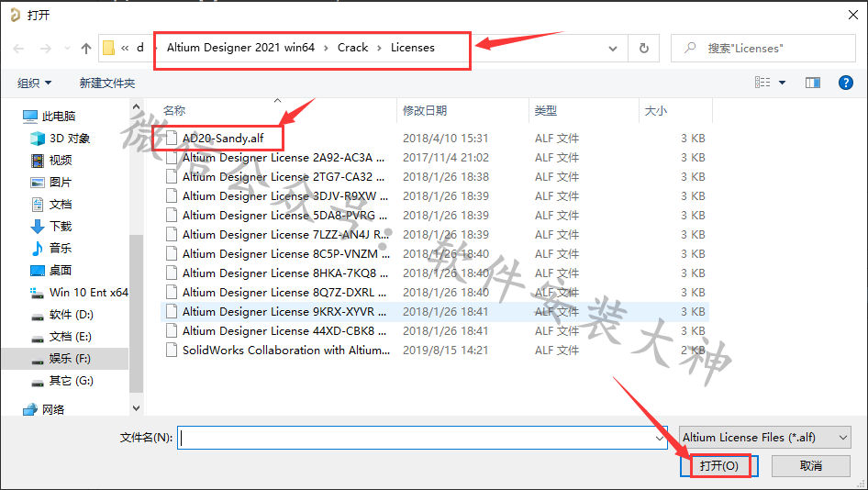The image size is (868, 490).
Task: Close the 打开 dialog window
Action: [853, 15]
